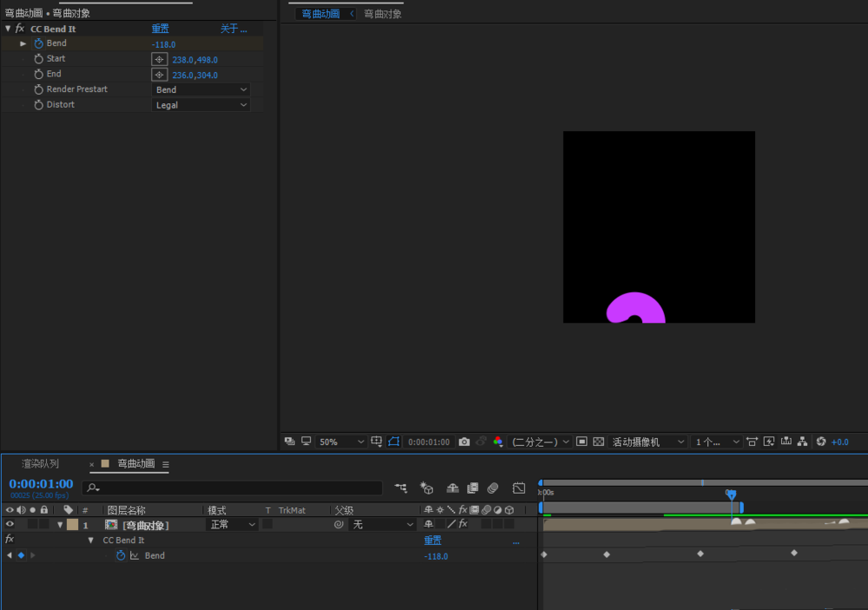Click the hide shy layers icon

pos(452,488)
